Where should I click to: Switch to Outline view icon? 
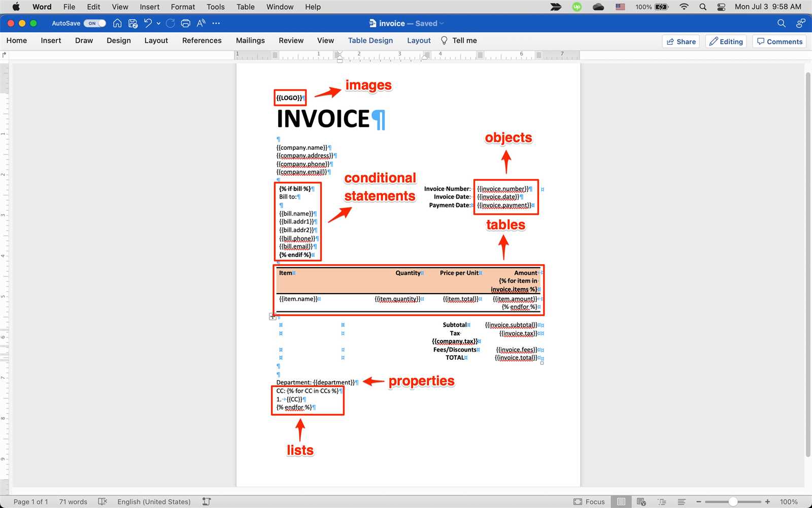662,502
